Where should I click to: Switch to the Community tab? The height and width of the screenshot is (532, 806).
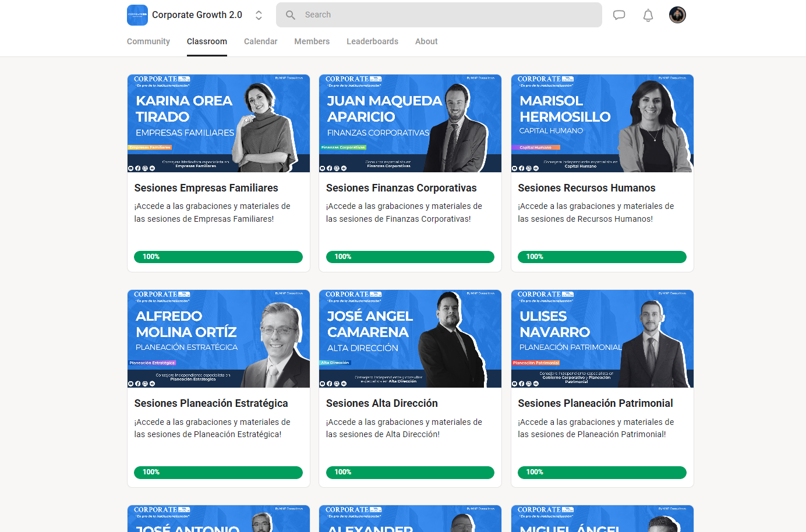(149, 41)
